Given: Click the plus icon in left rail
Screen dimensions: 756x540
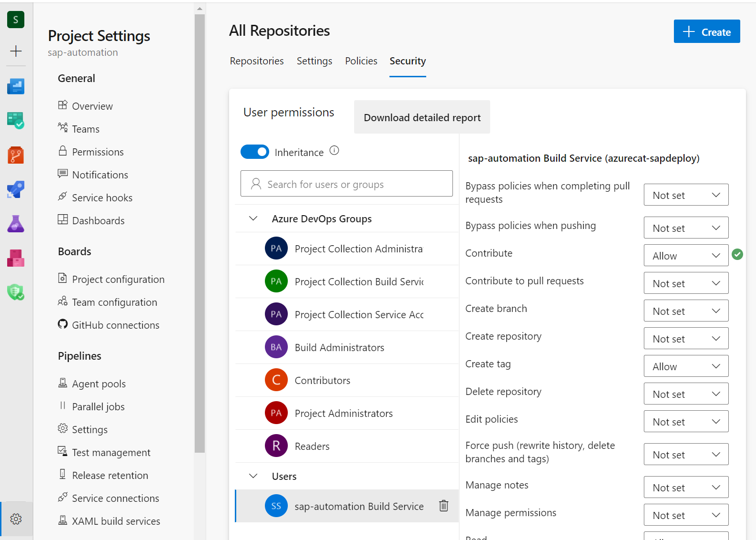Looking at the screenshot, I should [x=16, y=51].
